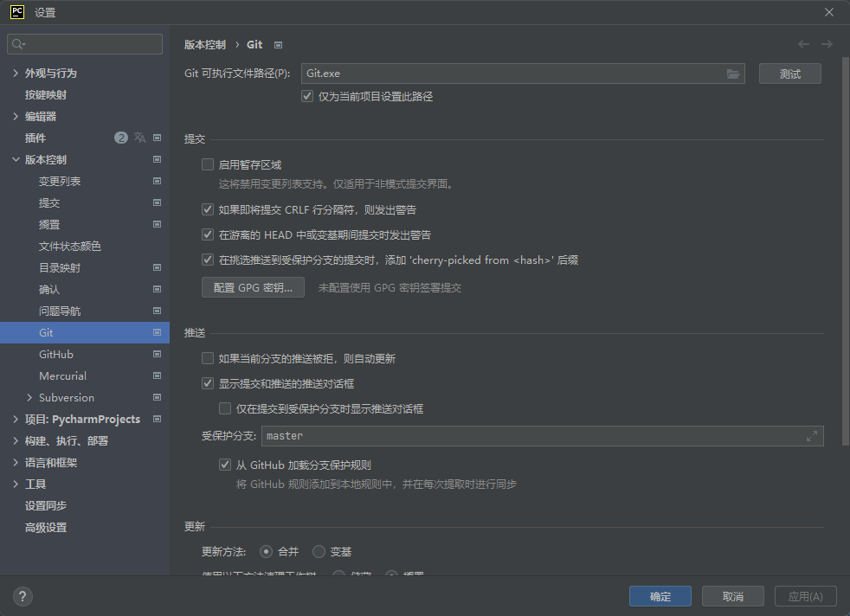Click the back navigation arrow

pyautogui.click(x=803, y=44)
